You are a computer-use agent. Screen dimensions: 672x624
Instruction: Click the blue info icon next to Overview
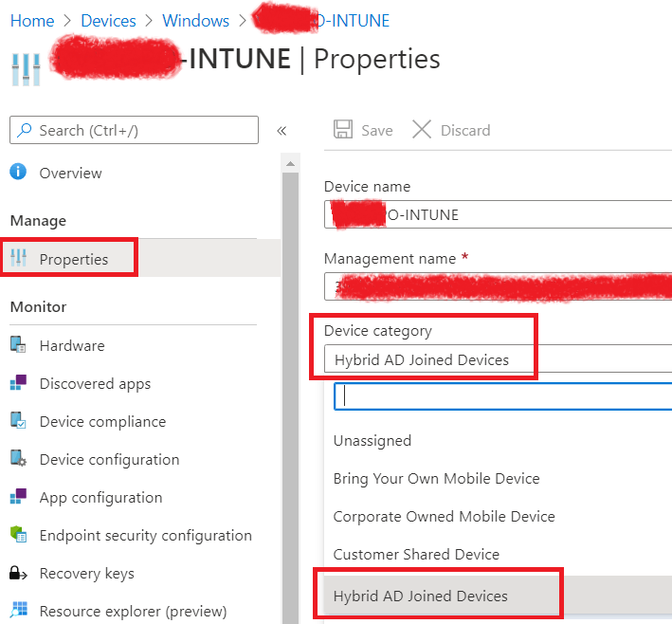[x=18, y=172]
